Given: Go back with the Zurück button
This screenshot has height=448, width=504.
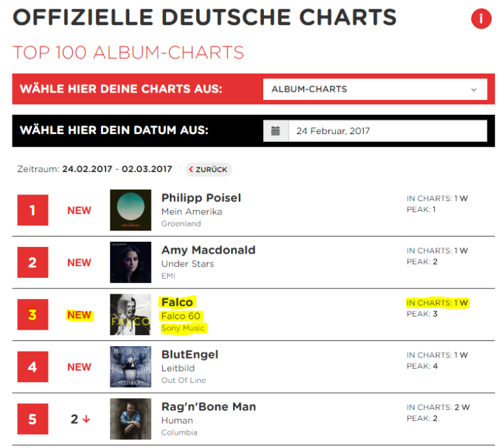Looking at the screenshot, I should pyautogui.click(x=209, y=169).
